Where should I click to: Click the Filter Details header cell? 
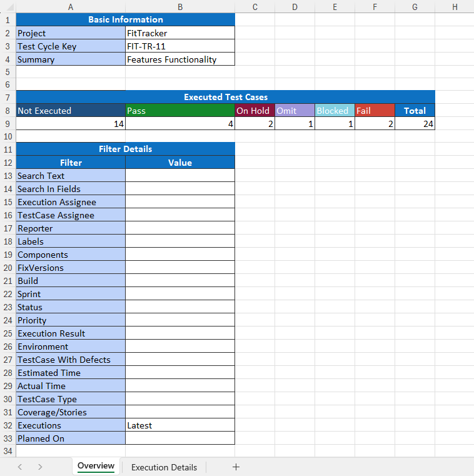coord(125,149)
